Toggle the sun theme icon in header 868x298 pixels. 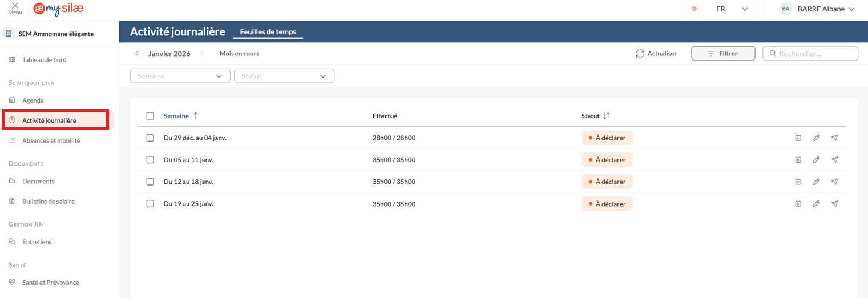tap(694, 9)
